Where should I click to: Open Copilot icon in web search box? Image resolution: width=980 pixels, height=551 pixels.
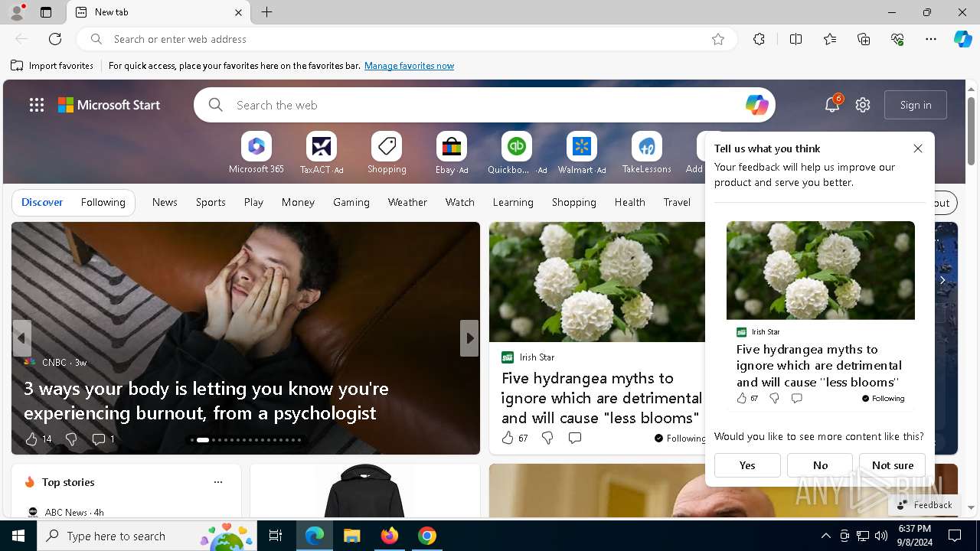(x=756, y=105)
